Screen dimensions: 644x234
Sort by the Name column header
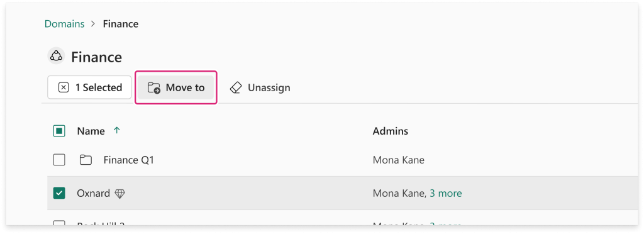91,131
